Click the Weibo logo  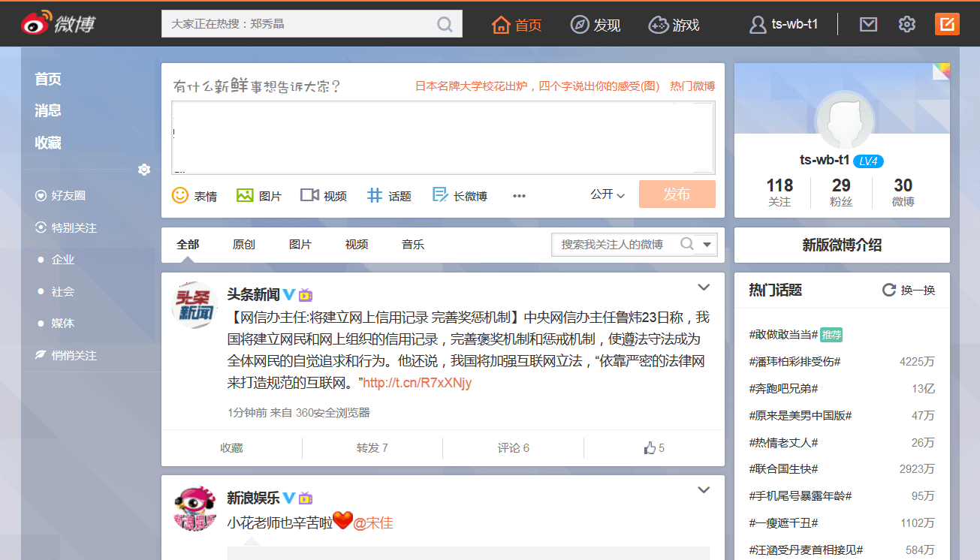pos(58,24)
